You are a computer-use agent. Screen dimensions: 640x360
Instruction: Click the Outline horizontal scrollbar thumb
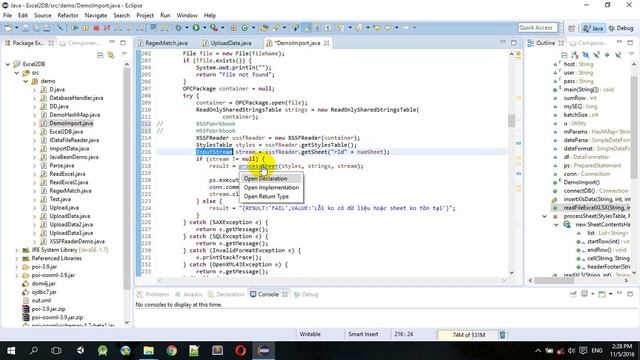point(555,280)
